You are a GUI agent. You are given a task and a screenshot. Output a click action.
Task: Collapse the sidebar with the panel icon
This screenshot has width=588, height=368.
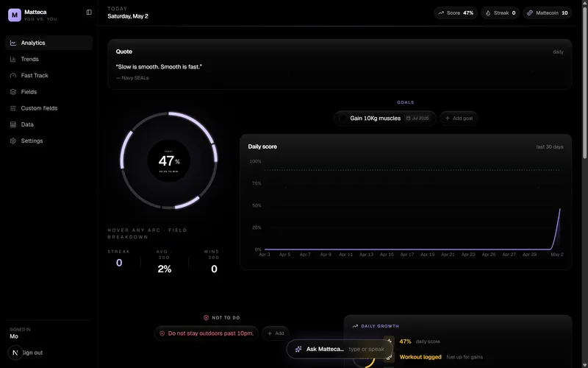click(x=89, y=13)
